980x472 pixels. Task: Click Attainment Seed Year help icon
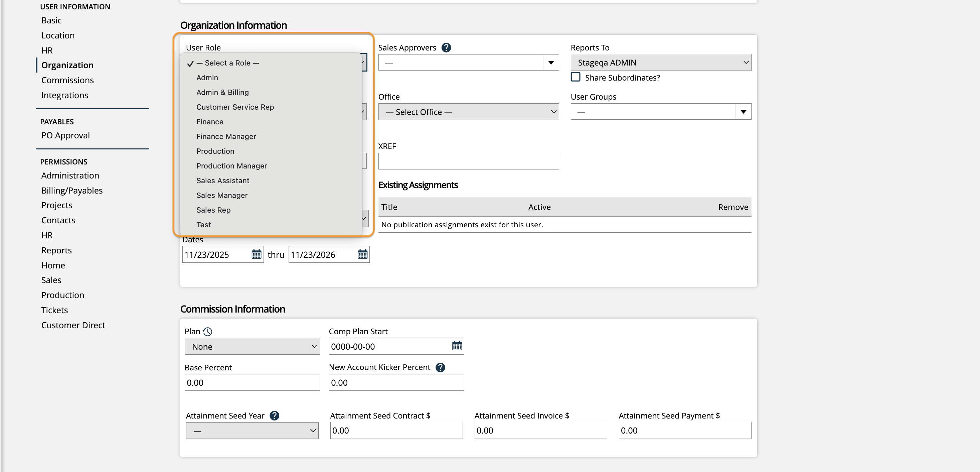tap(274, 416)
